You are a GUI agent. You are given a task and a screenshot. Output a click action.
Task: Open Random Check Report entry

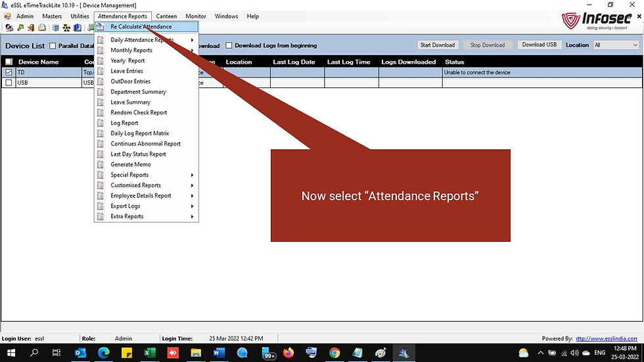[147, 112]
